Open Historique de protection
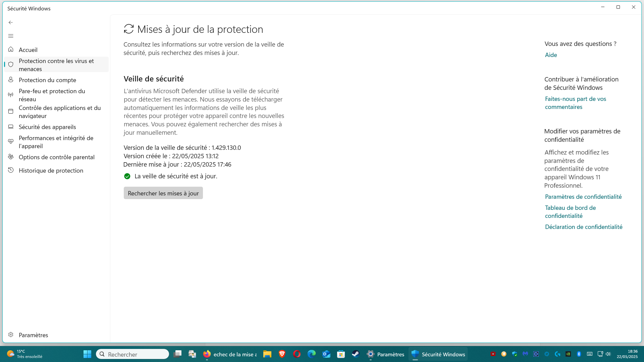 pos(56,170)
